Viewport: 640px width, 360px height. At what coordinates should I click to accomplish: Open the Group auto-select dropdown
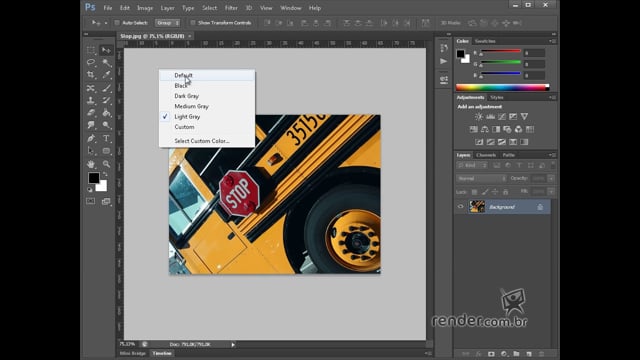tap(168, 23)
